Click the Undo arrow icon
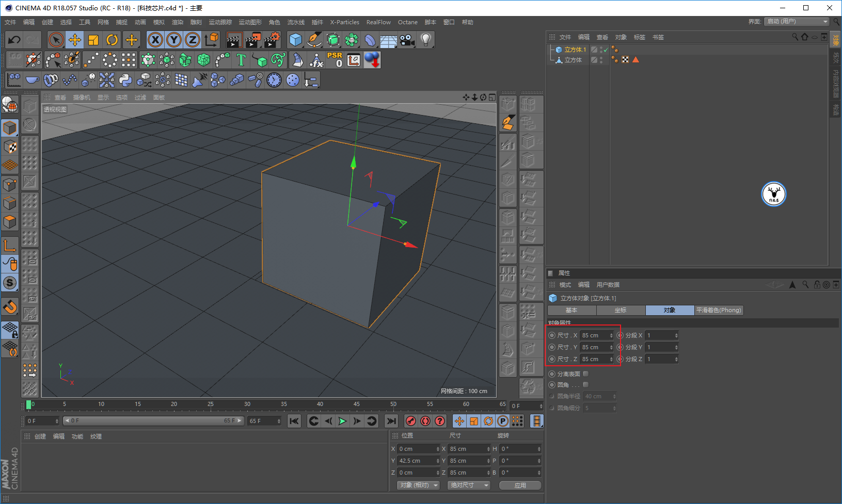 (14, 40)
